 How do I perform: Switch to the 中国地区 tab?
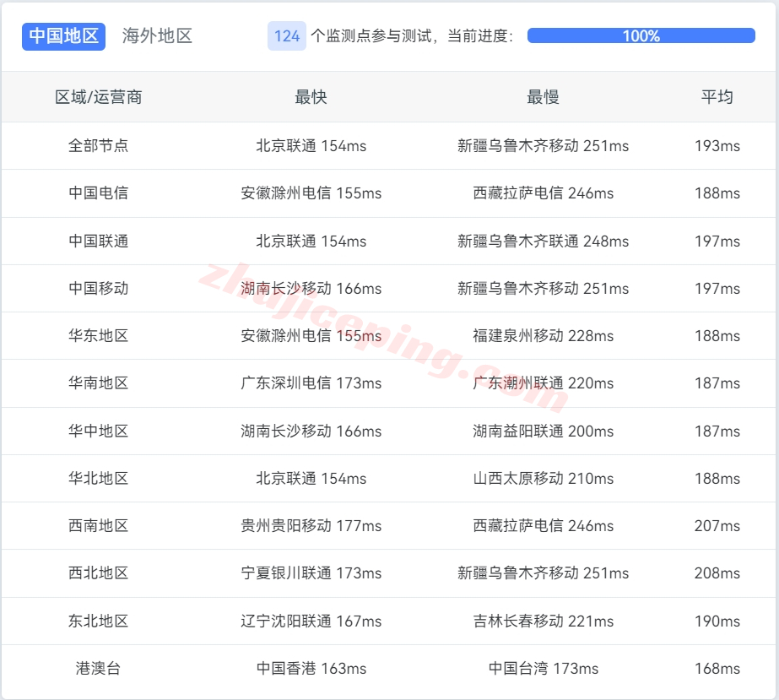(x=64, y=36)
